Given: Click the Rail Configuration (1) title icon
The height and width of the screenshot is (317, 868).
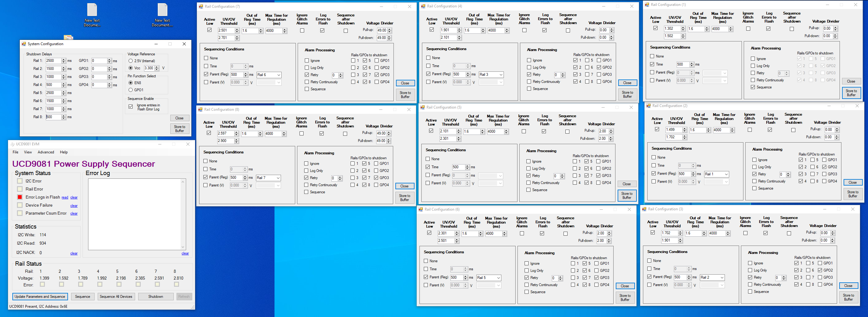Looking at the screenshot, I should point(647,5).
